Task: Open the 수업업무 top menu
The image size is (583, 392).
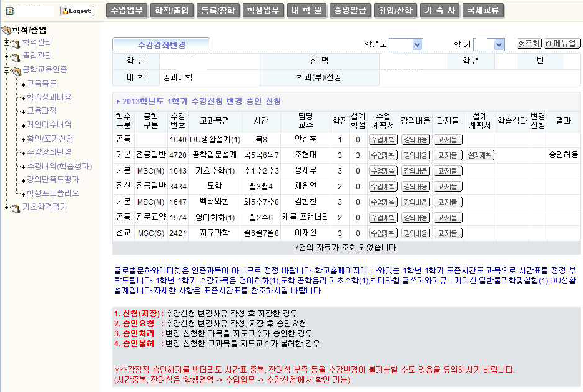Action: 127,11
